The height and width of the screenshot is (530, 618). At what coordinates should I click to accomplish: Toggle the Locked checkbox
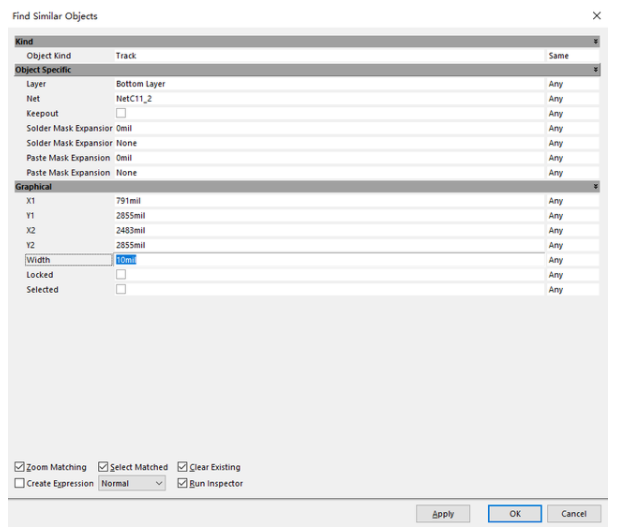click(x=121, y=274)
